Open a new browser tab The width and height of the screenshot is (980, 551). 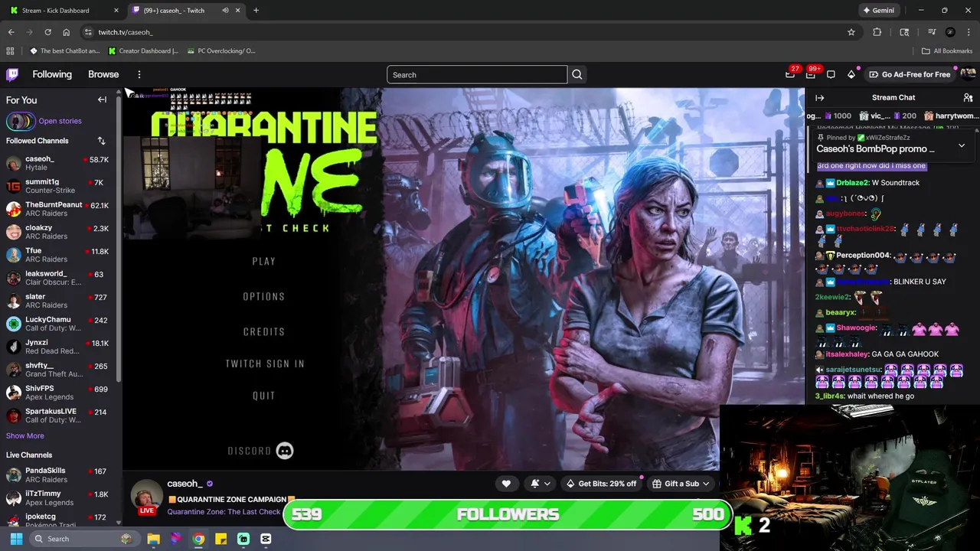click(x=256, y=11)
